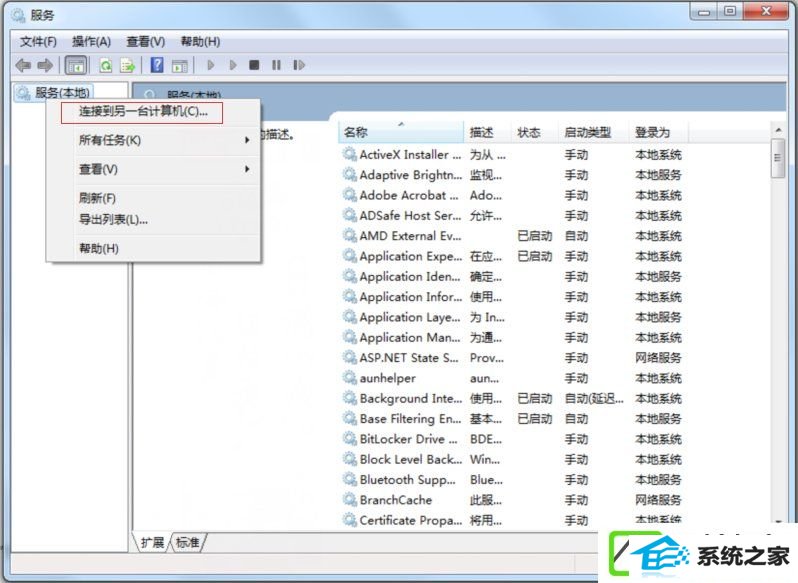The width and height of the screenshot is (798, 583).
Task: Select 导出列表(L)... in context menu
Action: pyautogui.click(x=154, y=219)
